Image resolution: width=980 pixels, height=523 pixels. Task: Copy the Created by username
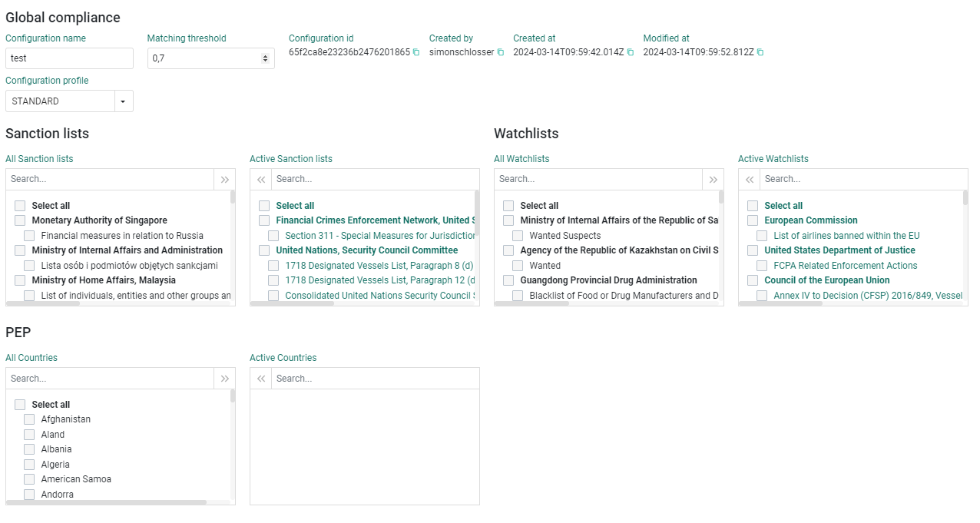point(500,52)
